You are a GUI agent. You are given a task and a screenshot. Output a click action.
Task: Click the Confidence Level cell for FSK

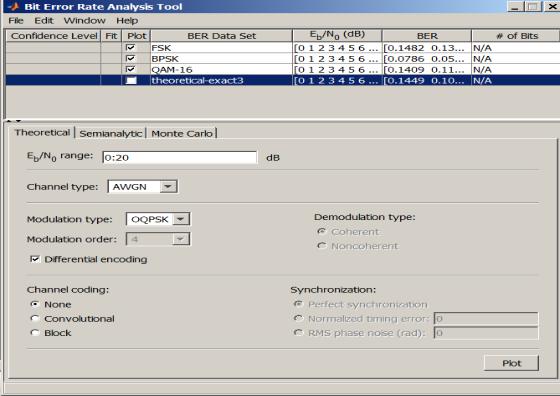pos(53,48)
